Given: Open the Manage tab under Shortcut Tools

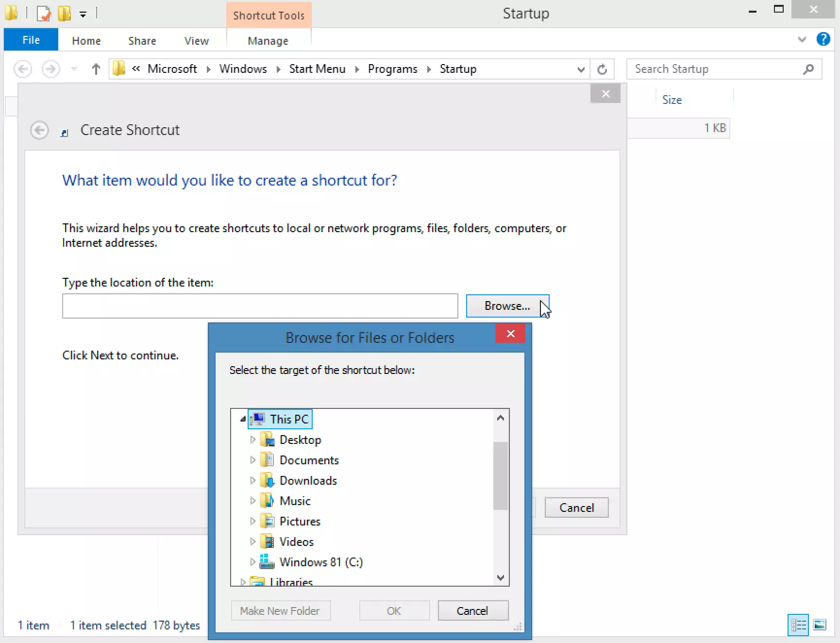Looking at the screenshot, I should (268, 41).
